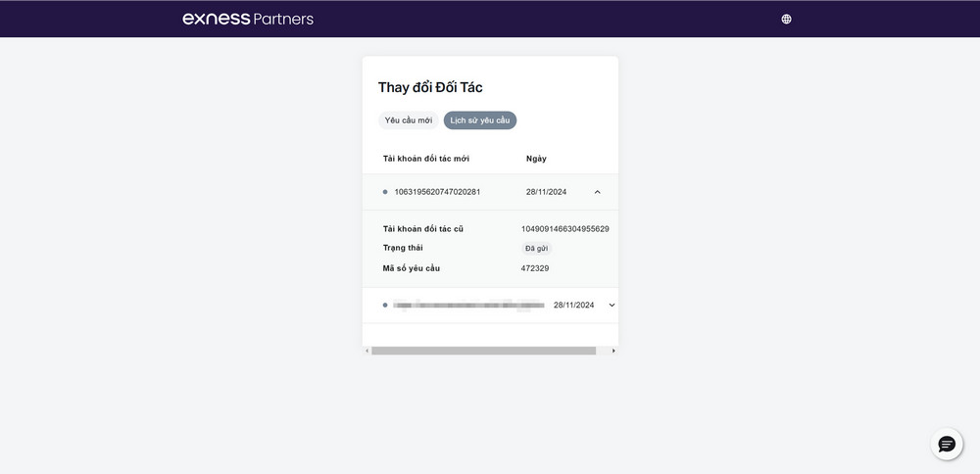Click the left arrow of horizontal scrollbar

pos(367,351)
